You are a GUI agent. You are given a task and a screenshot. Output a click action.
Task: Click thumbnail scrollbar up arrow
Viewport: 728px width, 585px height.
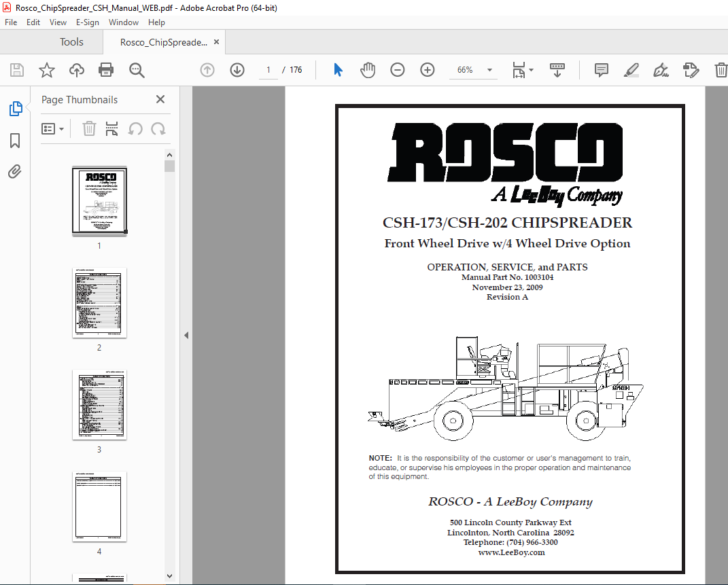pos(169,155)
